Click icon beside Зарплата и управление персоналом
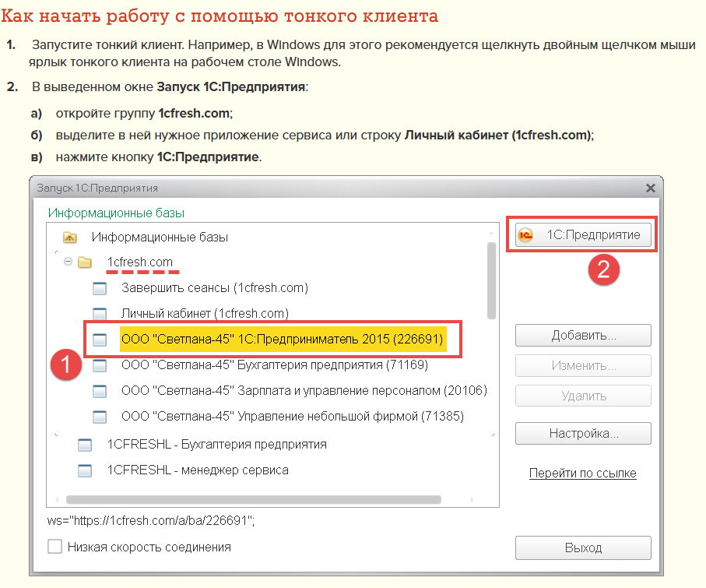Image resolution: width=706 pixels, height=588 pixels. click(100, 391)
